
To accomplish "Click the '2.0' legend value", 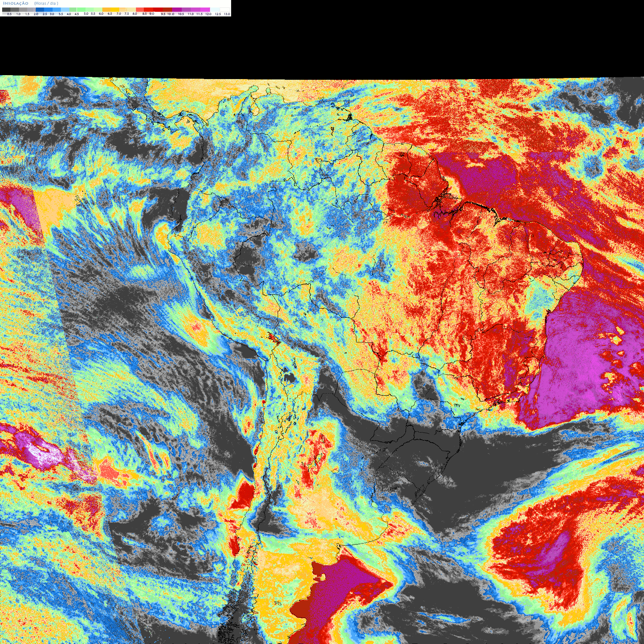I will point(36,14).
